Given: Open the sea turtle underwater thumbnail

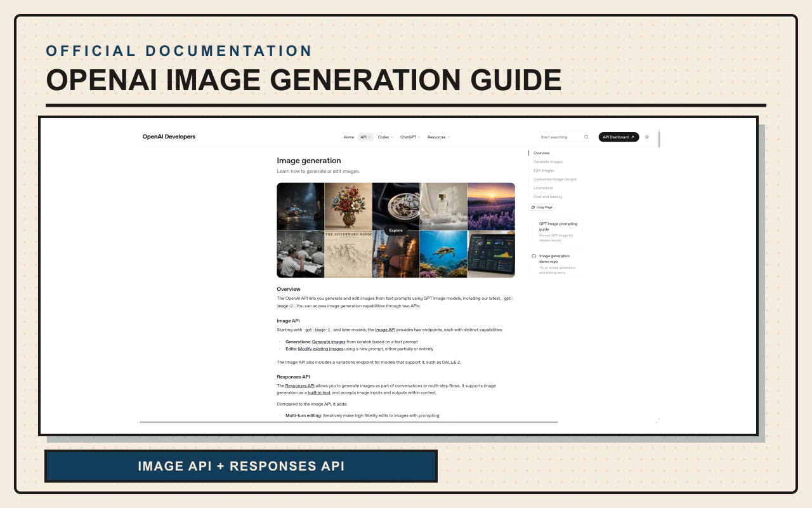Looking at the screenshot, I should (443, 254).
